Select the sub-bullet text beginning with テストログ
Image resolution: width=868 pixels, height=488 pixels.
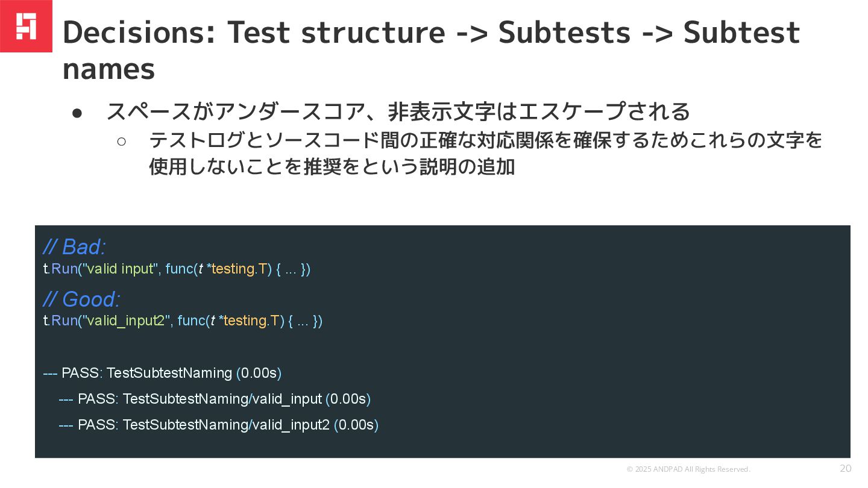coord(485,141)
